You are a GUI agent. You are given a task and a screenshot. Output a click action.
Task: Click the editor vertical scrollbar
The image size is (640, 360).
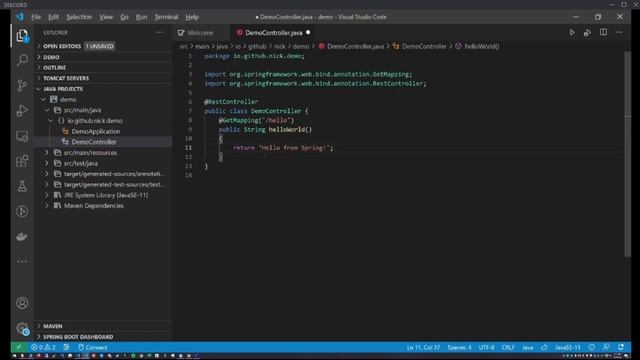(x=627, y=154)
